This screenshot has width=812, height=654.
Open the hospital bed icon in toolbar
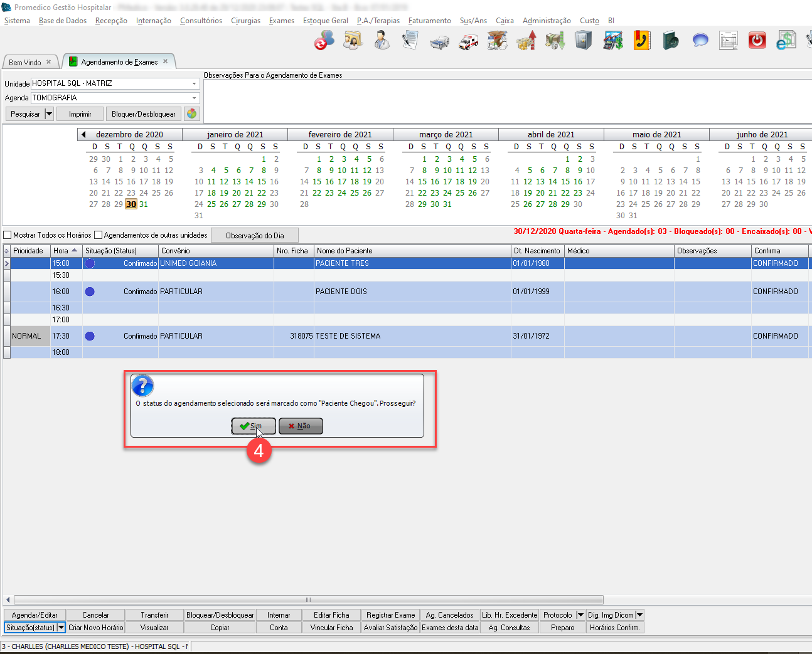point(439,41)
